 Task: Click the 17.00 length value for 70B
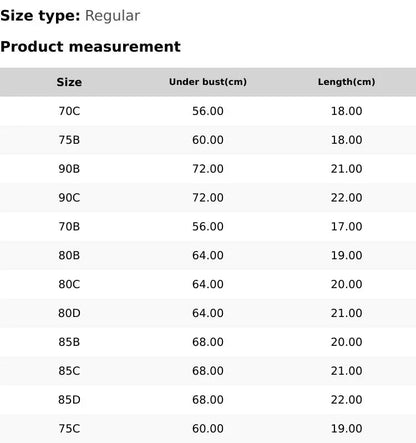[x=346, y=227]
